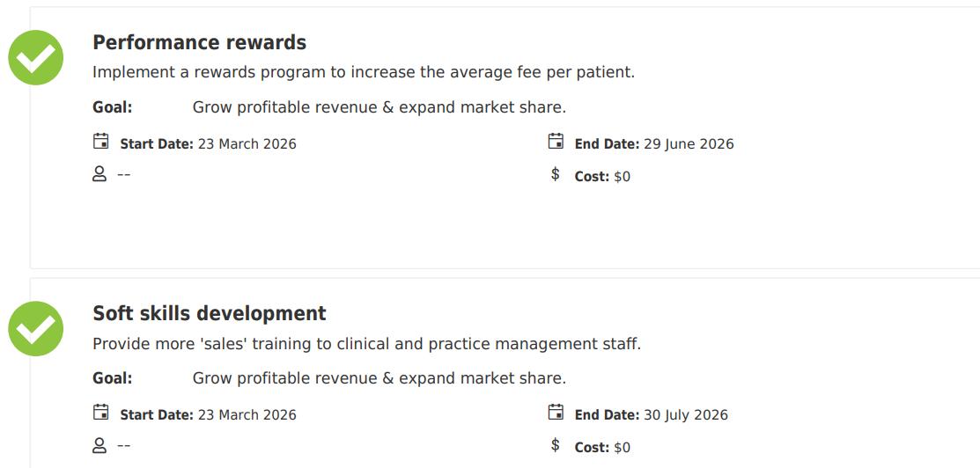Click the Performance rewards cost dollar icon
The width and height of the screenshot is (980, 468).
[x=555, y=174]
